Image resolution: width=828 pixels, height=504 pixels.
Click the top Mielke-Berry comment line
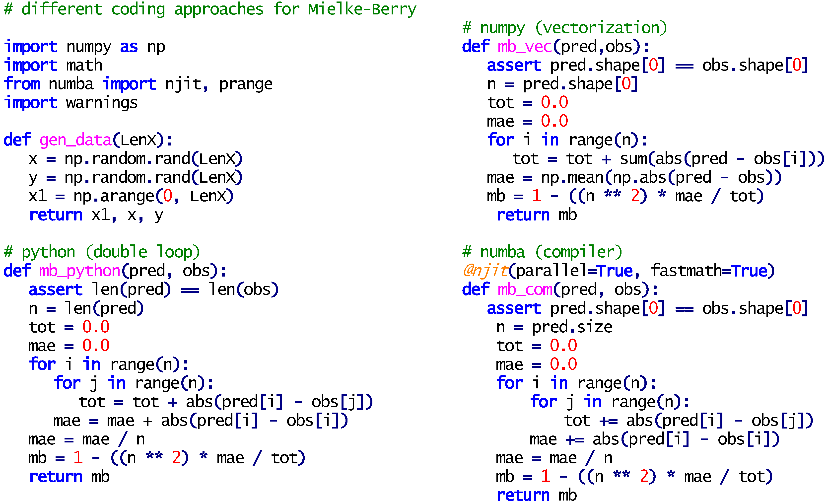(x=210, y=9)
